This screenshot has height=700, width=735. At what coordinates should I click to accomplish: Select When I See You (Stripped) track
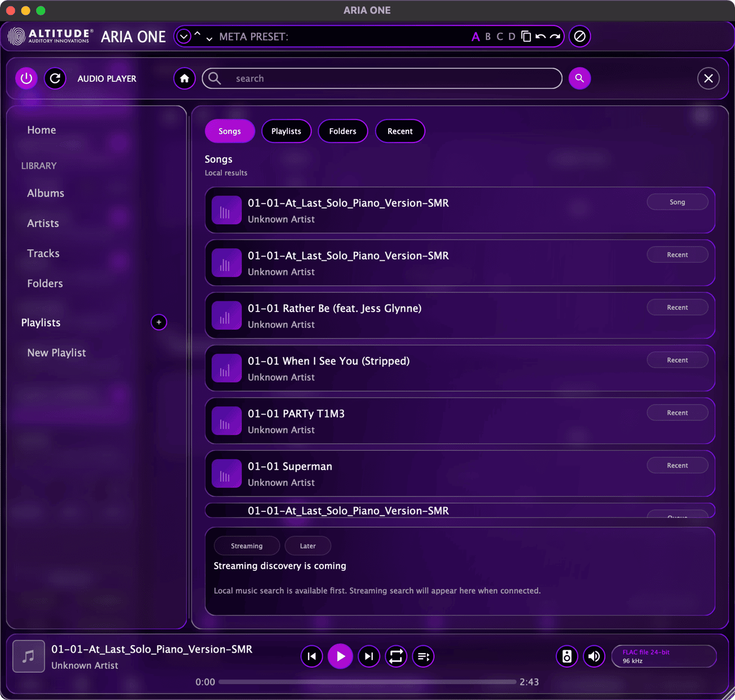tap(460, 368)
